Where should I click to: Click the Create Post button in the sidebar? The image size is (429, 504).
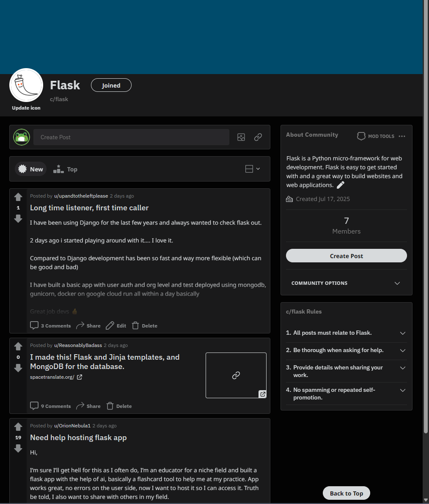[x=346, y=256]
